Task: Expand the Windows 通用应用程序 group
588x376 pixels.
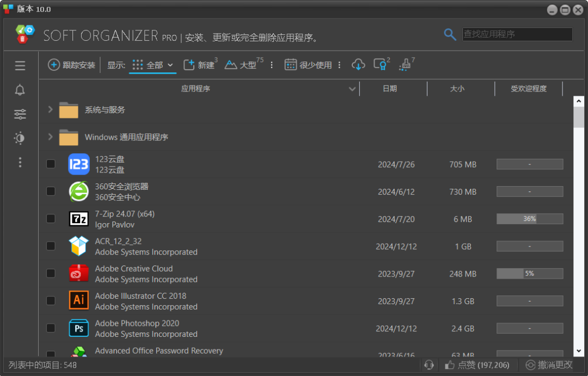Action: point(50,137)
